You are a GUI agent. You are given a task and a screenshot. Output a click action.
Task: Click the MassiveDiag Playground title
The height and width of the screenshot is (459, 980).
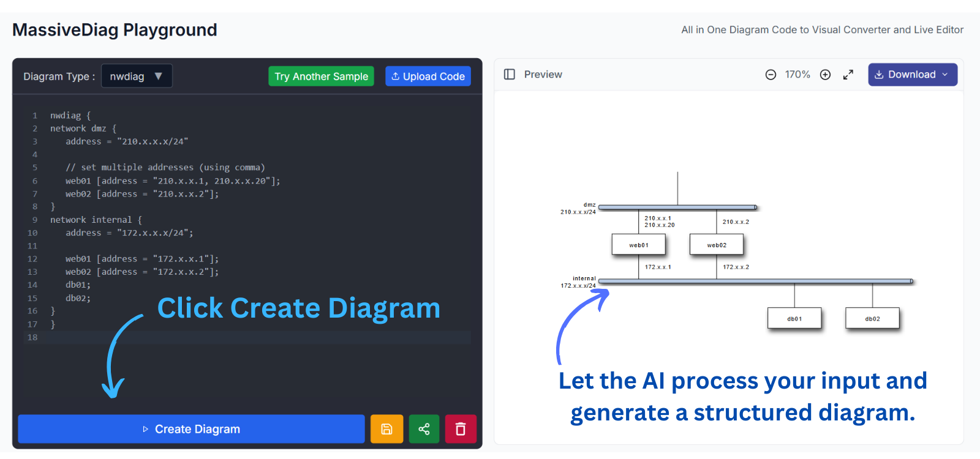115,29
